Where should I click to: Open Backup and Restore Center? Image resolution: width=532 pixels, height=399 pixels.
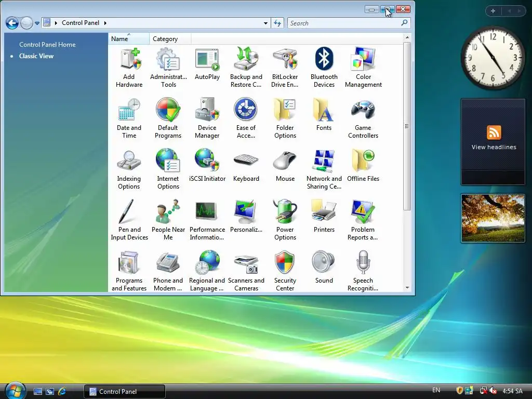246,68
